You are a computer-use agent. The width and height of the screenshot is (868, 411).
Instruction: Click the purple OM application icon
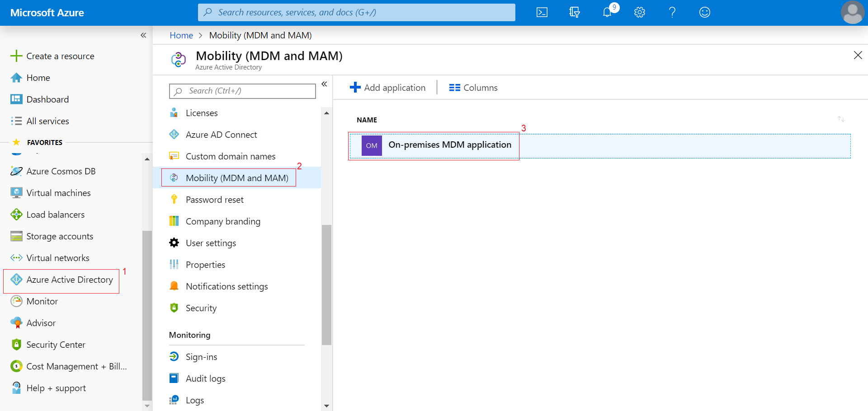pos(372,145)
